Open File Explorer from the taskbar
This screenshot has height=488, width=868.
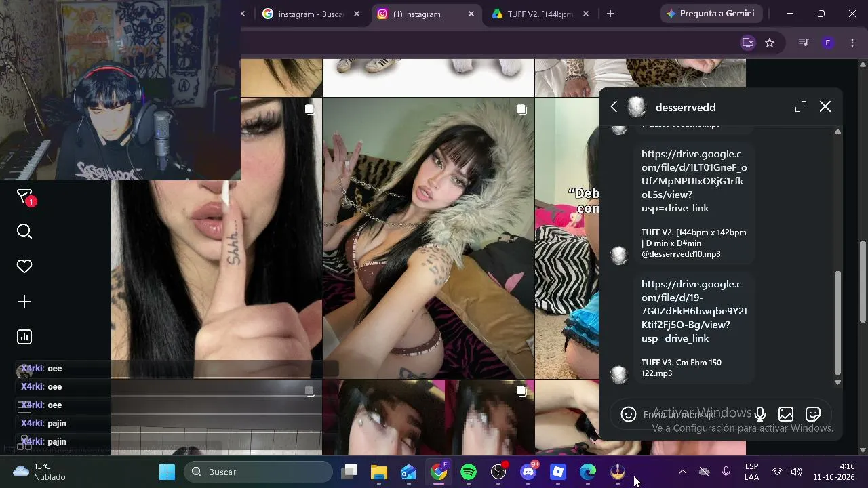coord(379,472)
